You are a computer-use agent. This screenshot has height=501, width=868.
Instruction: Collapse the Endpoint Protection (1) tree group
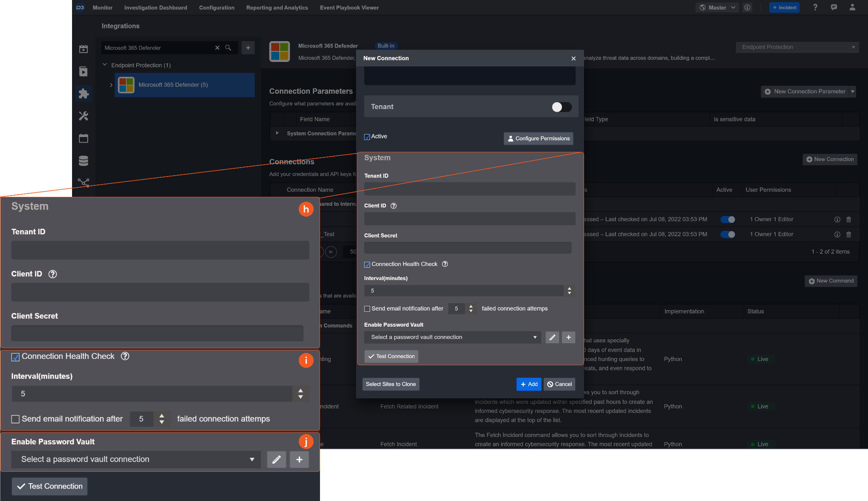pyautogui.click(x=105, y=65)
